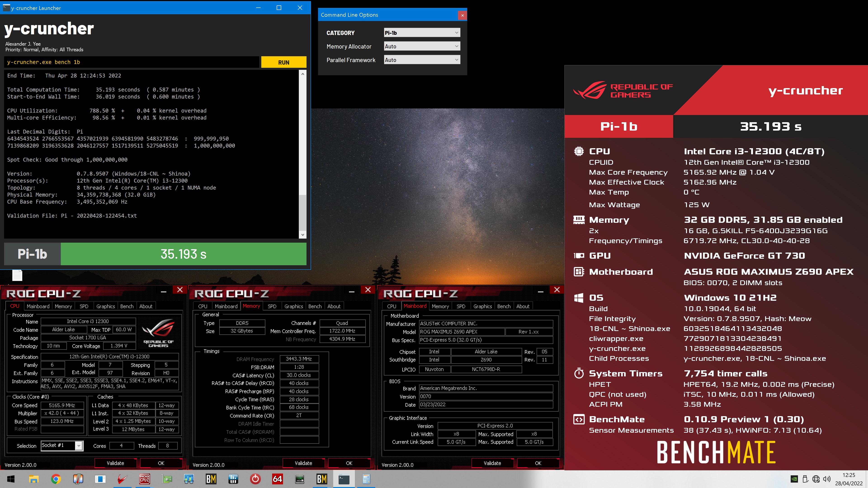The image size is (868, 488).
Task: Click the Spot Check: Good through line
Action: click(x=67, y=160)
